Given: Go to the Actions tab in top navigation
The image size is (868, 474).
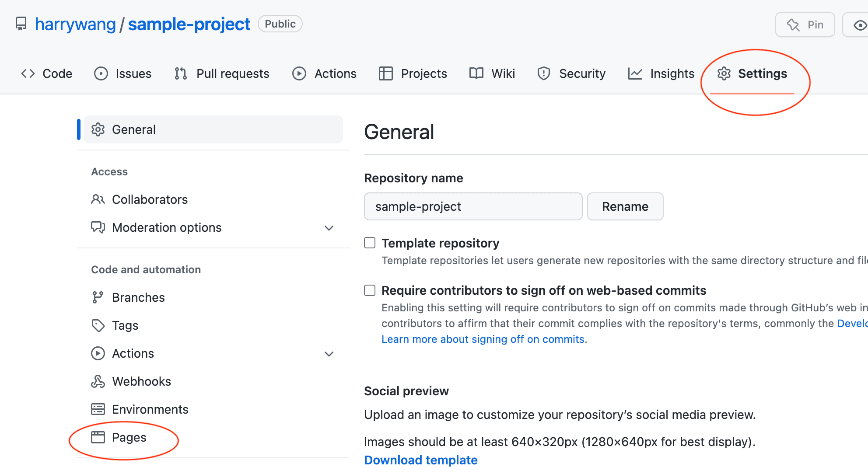Looking at the screenshot, I should coord(325,73).
